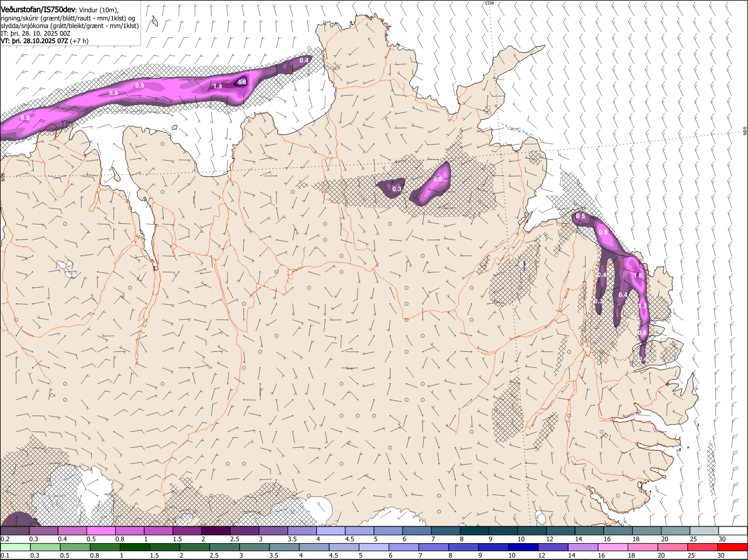Click the 'Veðurstofan/IS750dev' title text
Image resolution: width=748 pixels, height=560 pixels.
[38, 10]
